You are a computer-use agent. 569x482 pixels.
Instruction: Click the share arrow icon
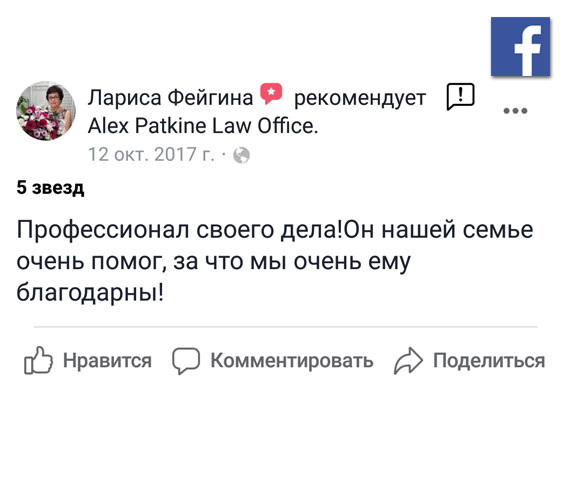click(x=408, y=361)
